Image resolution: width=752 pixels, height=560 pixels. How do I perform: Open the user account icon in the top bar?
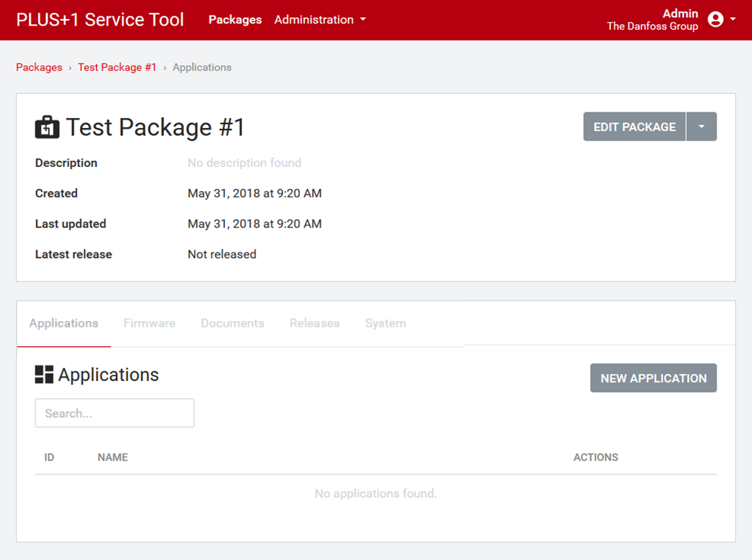[718, 19]
